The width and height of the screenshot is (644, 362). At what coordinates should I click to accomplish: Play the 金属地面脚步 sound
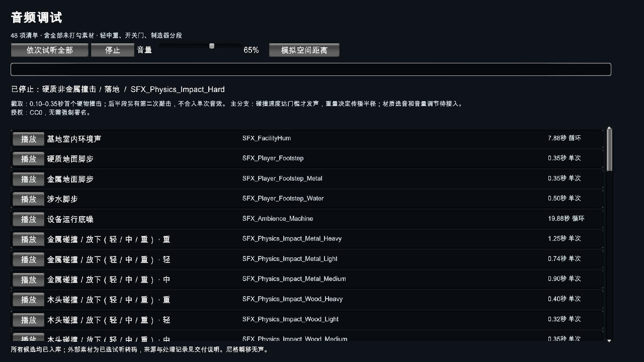click(x=29, y=179)
